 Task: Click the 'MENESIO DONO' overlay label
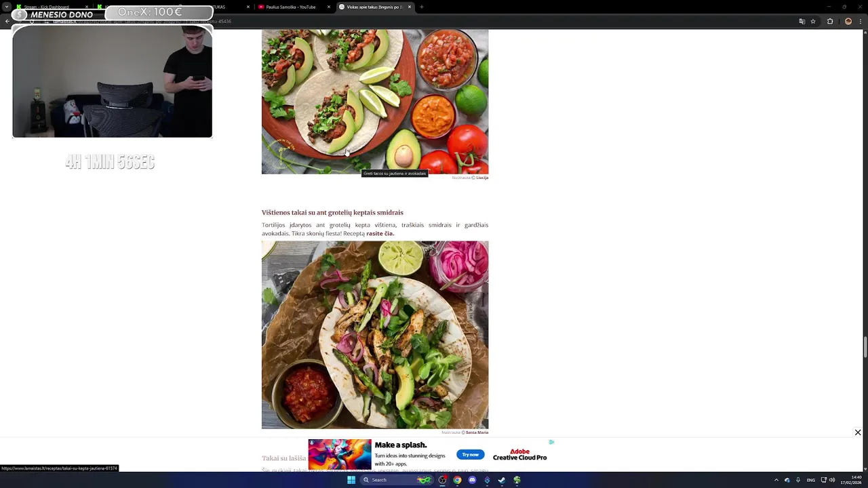(x=62, y=15)
